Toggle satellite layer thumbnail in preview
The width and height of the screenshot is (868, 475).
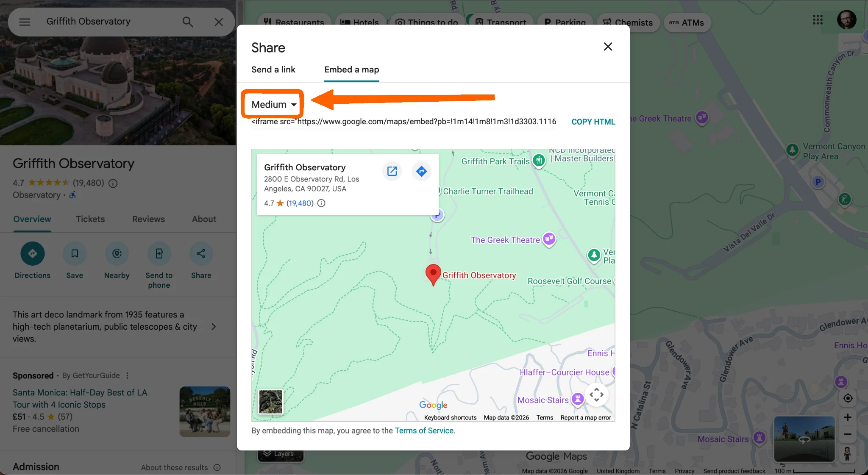point(271,402)
